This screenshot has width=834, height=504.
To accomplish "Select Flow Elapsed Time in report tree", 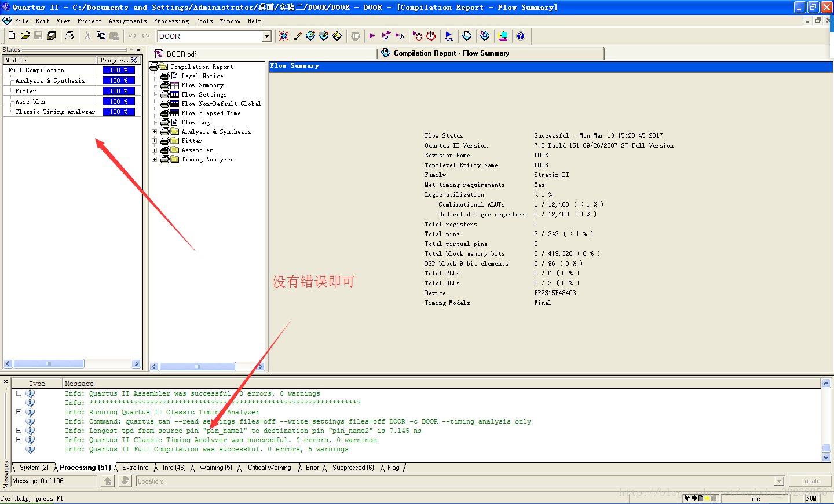I will 211,113.
